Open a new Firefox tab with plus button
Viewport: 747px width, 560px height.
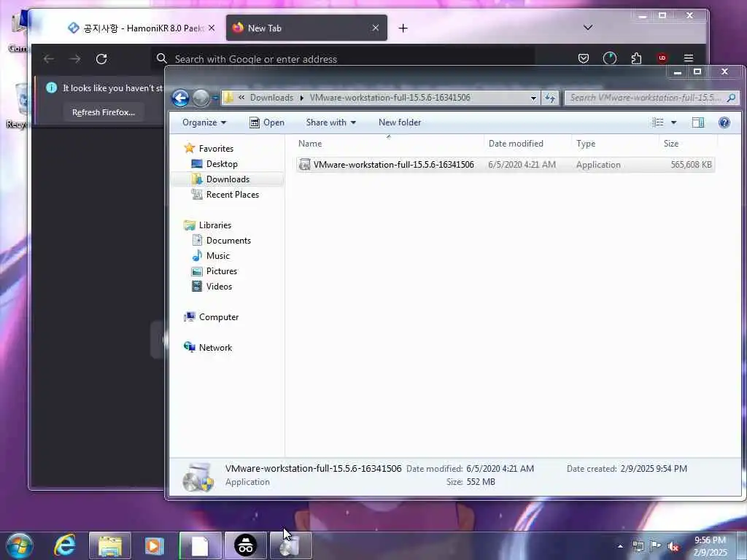pos(403,28)
